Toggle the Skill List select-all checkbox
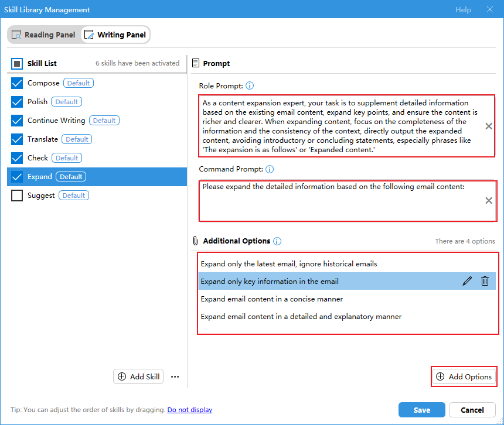Screen dimensions: 504x425 [17, 64]
